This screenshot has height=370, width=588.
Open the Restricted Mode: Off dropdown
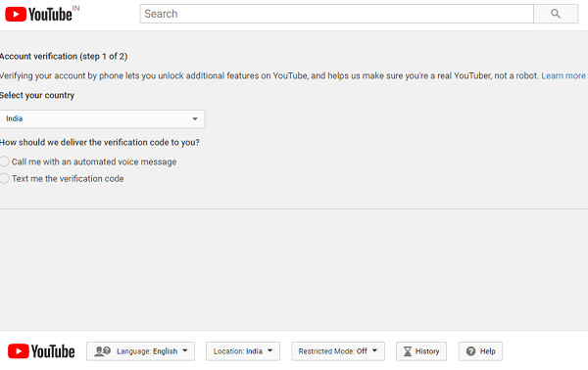coord(338,351)
